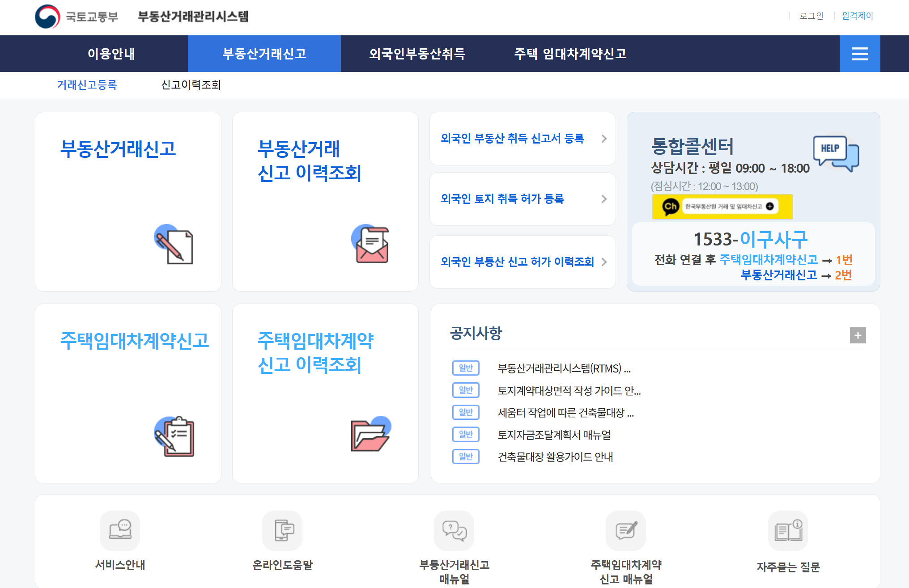Click the chevron beside 외국인 토지 취득 허가 등록
The height and width of the screenshot is (588, 909).
(604, 199)
